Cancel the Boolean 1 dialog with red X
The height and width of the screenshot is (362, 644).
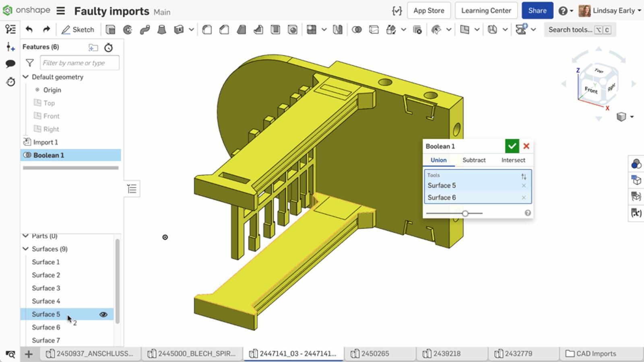pyautogui.click(x=526, y=146)
